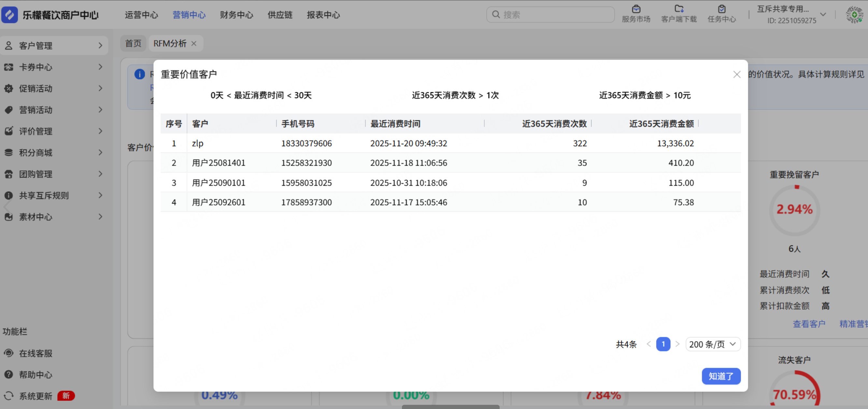The image size is (868, 409).
Task: Switch to the 财务中心 top menu
Action: (236, 15)
